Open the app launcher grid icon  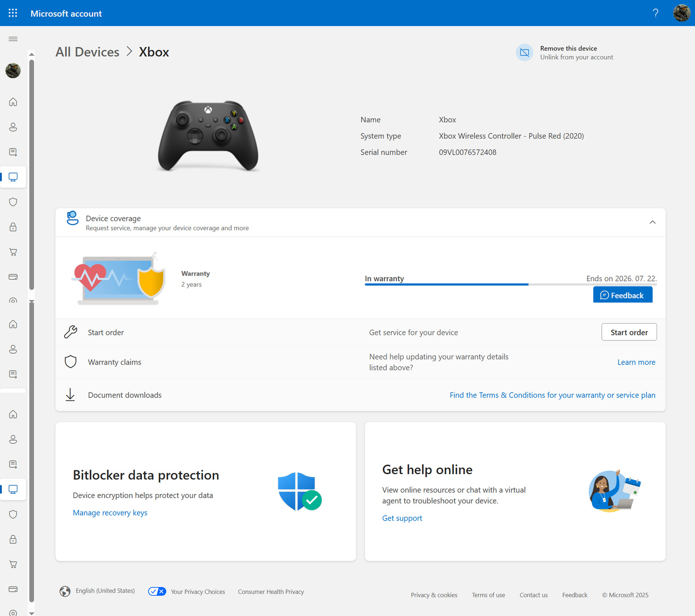pos(13,13)
